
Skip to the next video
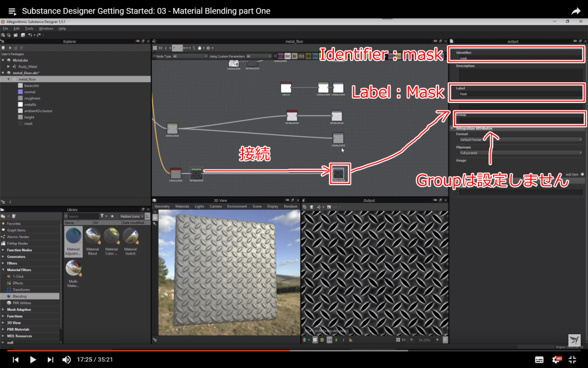point(50,360)
